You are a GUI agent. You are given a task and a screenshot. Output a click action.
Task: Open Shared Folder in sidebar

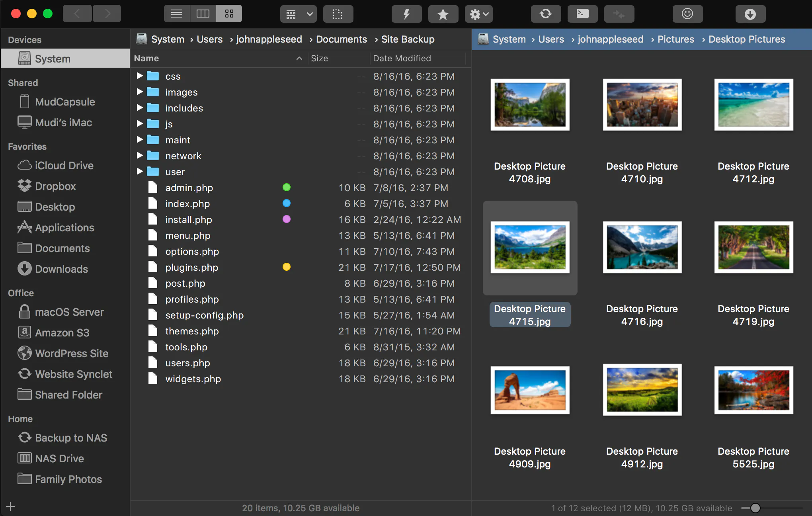point(65,395)
